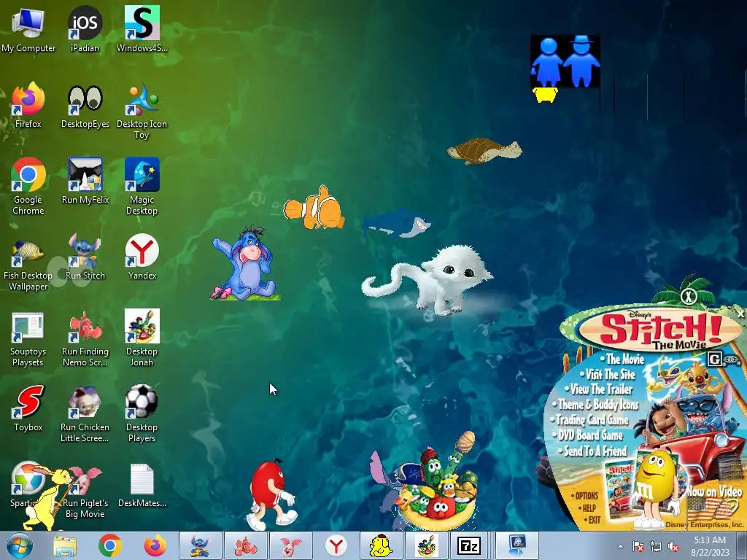This screenshot has height=560, width=747.
Task: Switch to Chrome in the taskbar
Action: (x=110, y=546)
